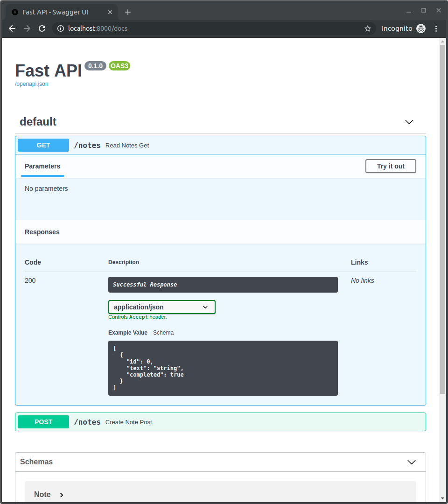Viewport: 448px width, 504px height.
Task: Click inside the browser address bar
Action: click(x=187, y=28)
